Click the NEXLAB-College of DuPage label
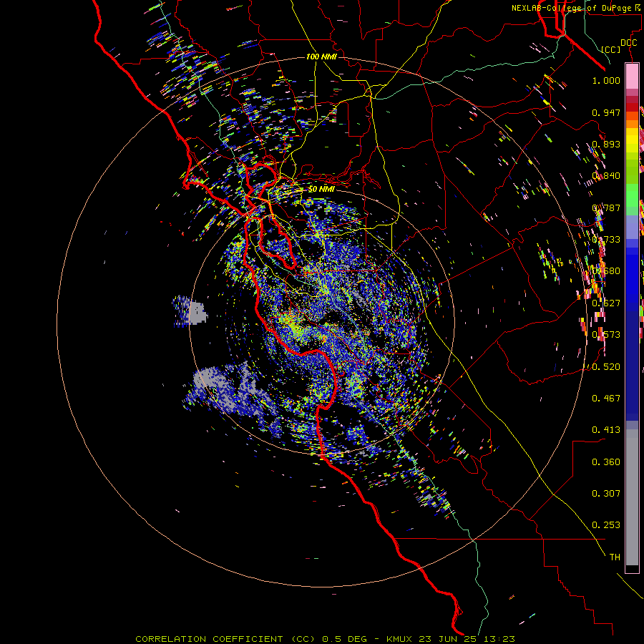644x644 pixels. 572,8
